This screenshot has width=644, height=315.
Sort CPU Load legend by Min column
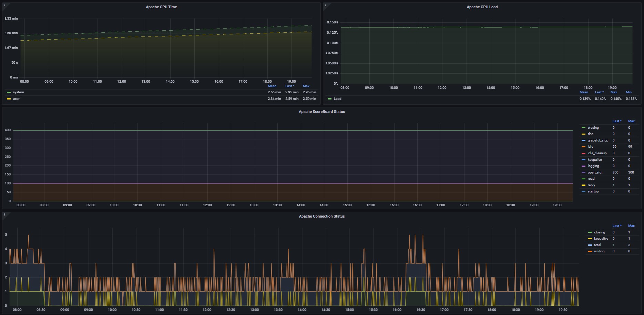tap(628, 92)
